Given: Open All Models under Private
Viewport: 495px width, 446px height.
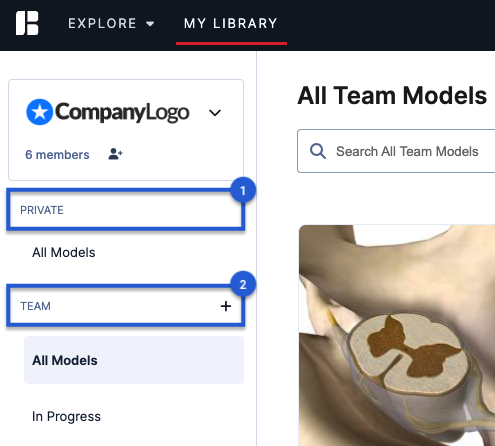Looking at the screenshot, I should (x=64, y=252).
